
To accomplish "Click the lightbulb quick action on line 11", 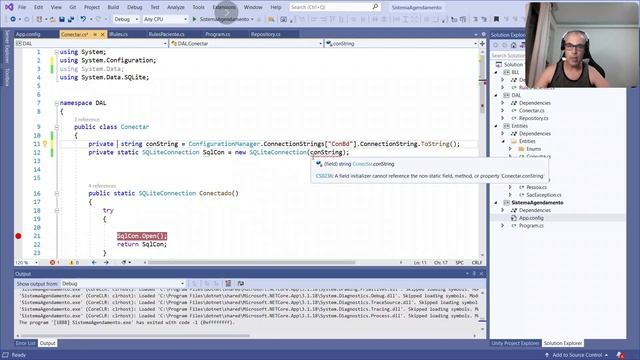I will (x=45, y=144).
